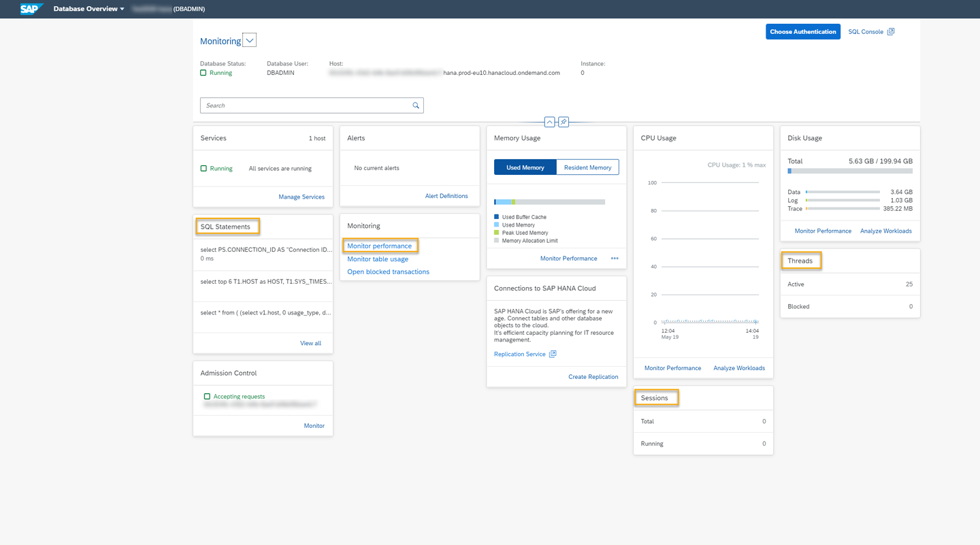
Task: Click the Threads Active row
Action: pos(850,284)
